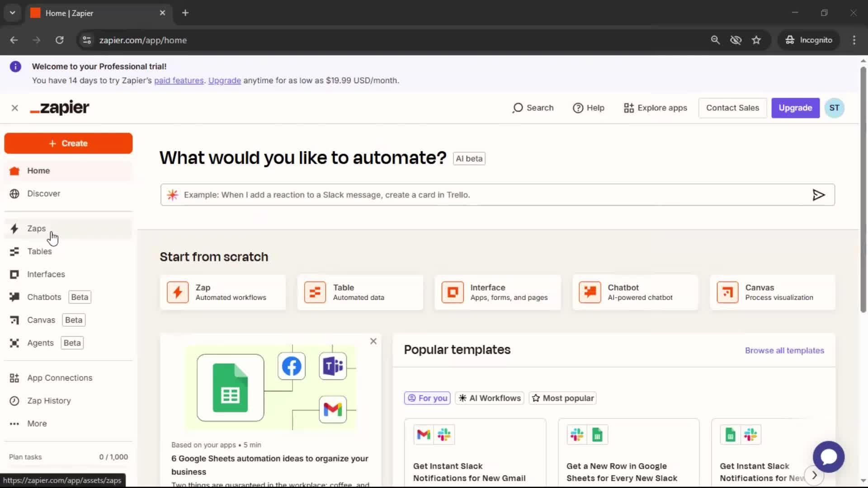
Task: Dismiss the Google Sheets article card
Action: point(373,341)
